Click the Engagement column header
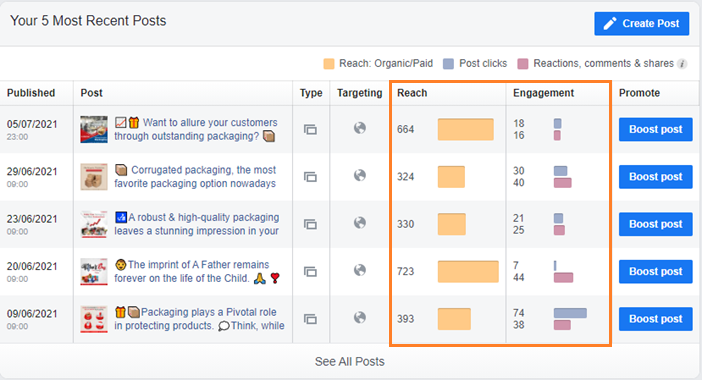The height and width of the screenshot is (380, 702). 544,93
